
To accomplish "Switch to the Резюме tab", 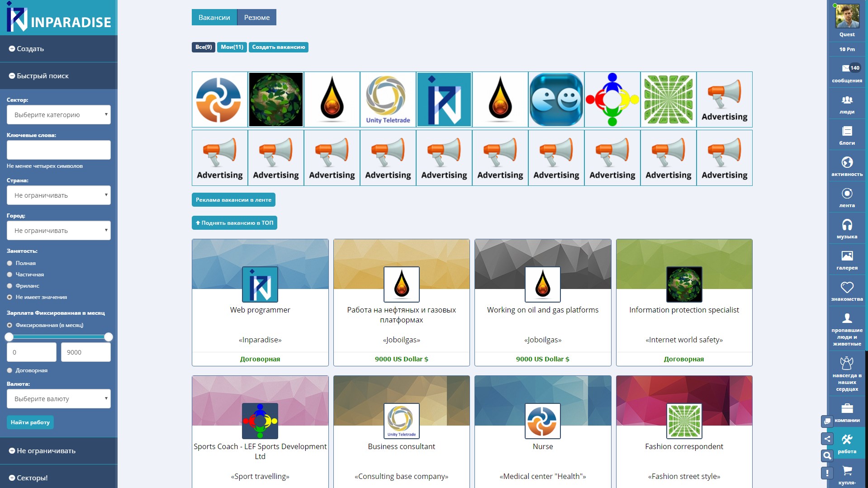I will click(x=256, y=18).
